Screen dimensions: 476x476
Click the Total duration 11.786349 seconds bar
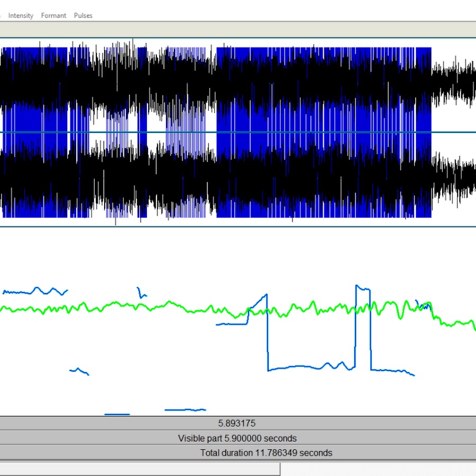(238, 453)
